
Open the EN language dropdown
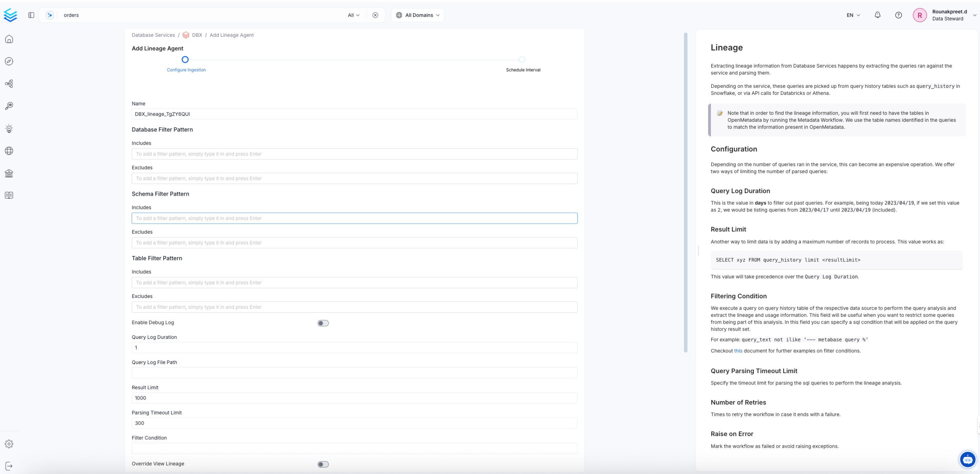coord(853,15)
